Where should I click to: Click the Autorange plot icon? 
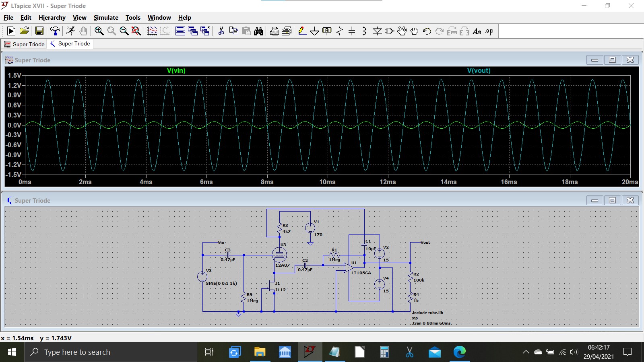tap(152, 31)
